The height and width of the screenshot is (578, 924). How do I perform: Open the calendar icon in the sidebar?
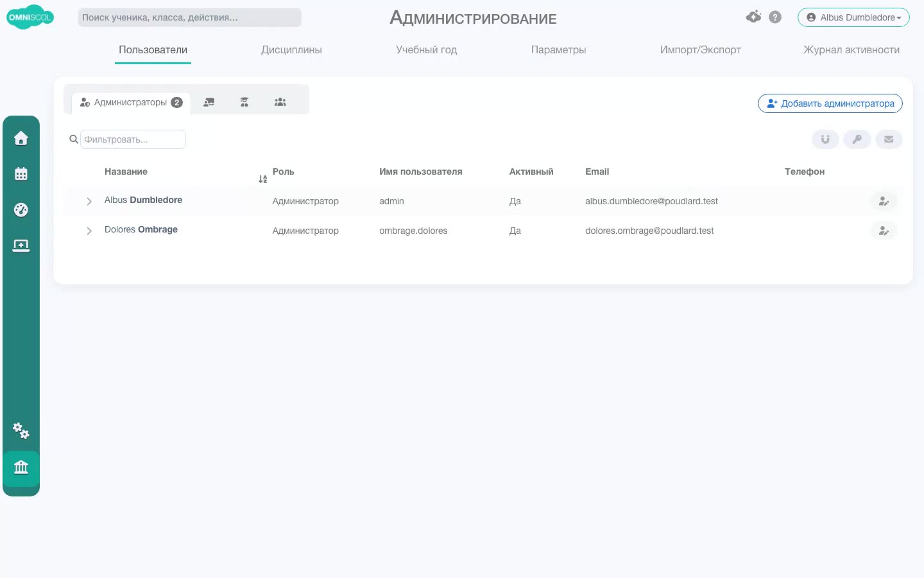(x=21, y=174)
